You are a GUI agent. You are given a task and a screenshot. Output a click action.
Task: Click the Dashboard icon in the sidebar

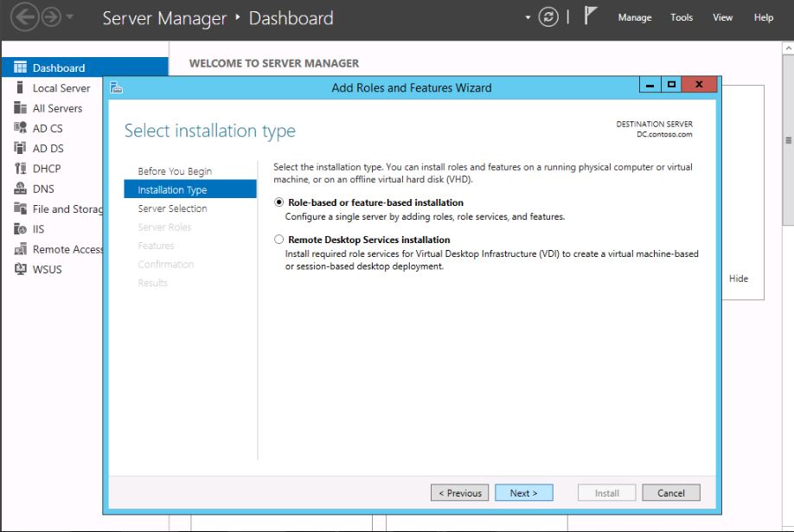click(20, 67)
